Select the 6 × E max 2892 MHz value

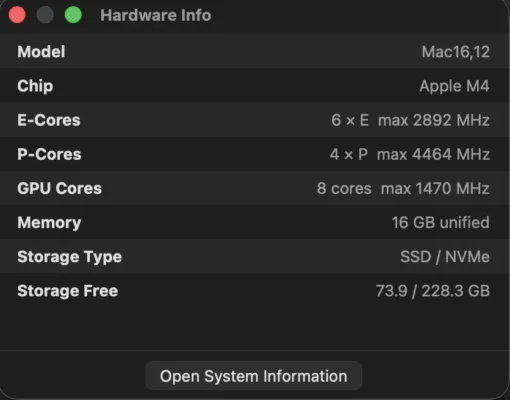410,120
